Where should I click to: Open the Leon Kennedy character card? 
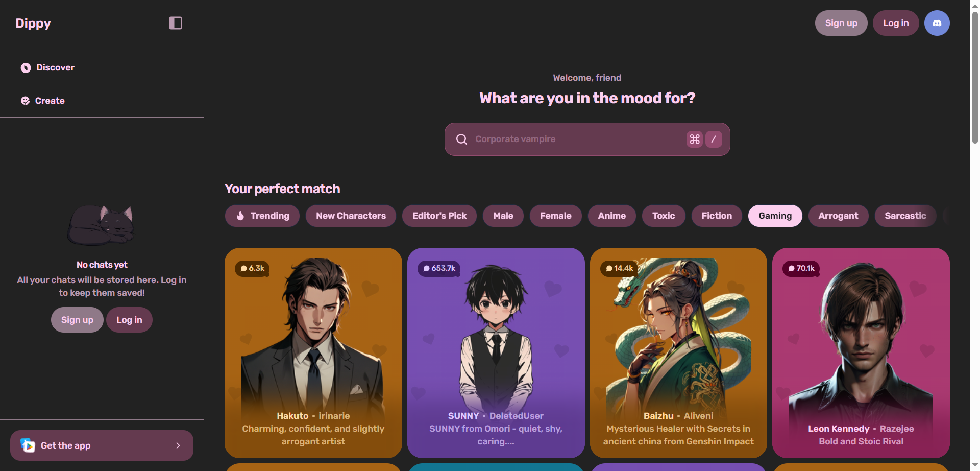point(861,353)
